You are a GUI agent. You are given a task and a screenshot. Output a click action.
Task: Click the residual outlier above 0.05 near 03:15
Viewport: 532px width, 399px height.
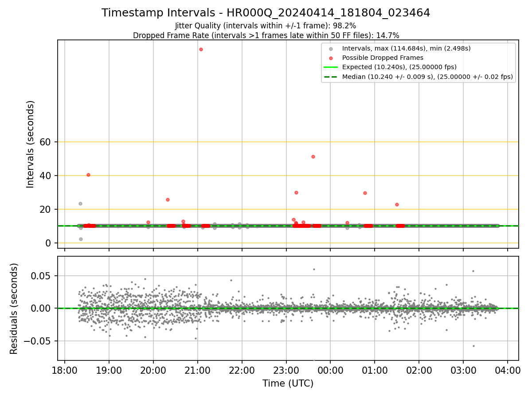click(x=473, y=271)
